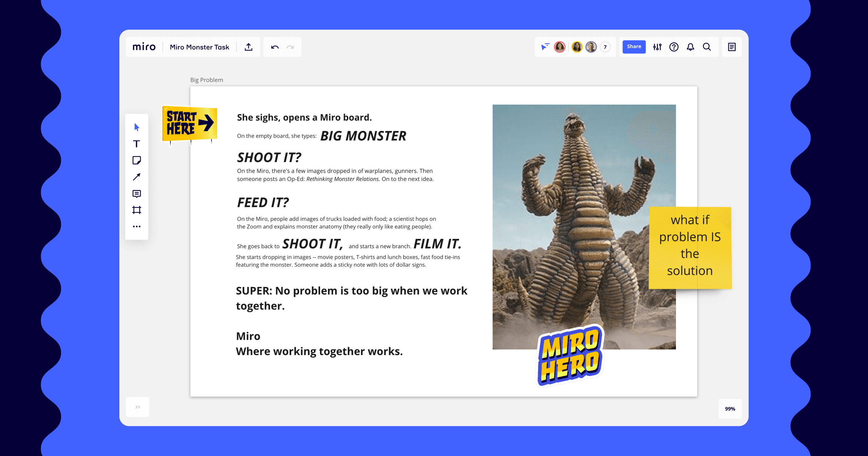The height and width of the screenshot is (456, 868).
Task: Click the export/upload board icon
Action: click(248, 47)
